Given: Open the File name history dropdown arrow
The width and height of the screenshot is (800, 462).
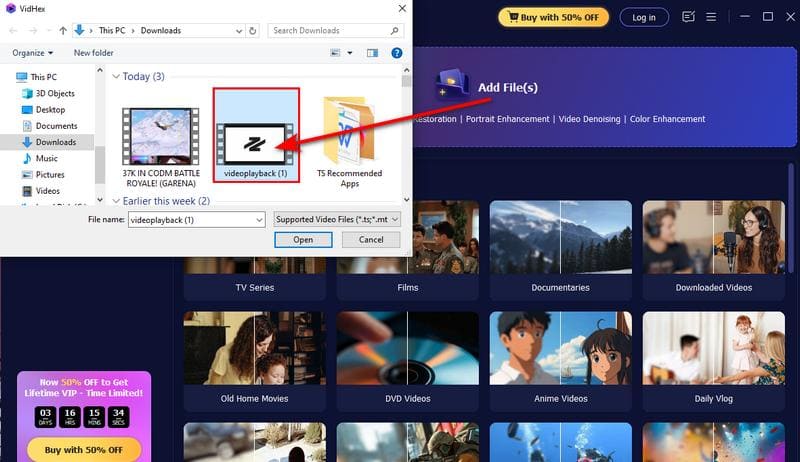Looking at the screenshot, I should [x=257, y=218].
